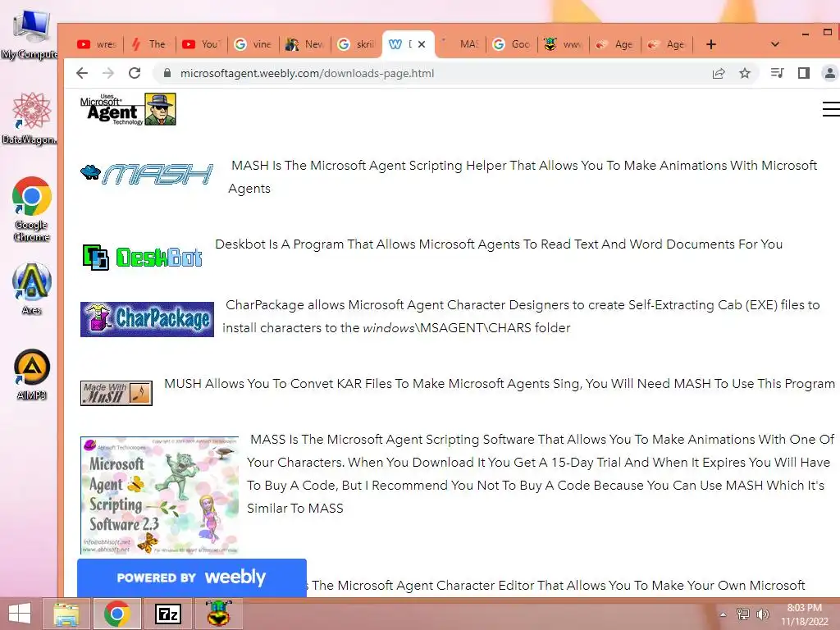This screenshot has height=630, width=840.
Task: Click the 'MASH Is The Microsoft Agent Scripting Helper' text
Action: [523, 177]
